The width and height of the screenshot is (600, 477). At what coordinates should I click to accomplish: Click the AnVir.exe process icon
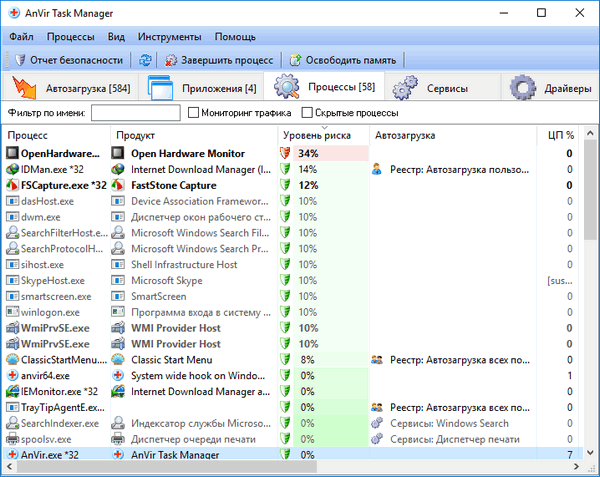coord(12,455)
